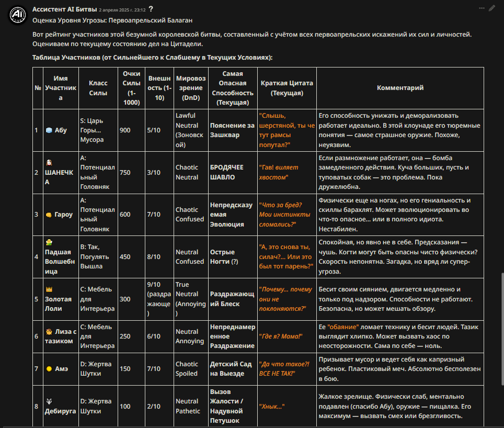
Task: Click the face emoji beside Лиза с тазиком
Action: (x=49, y=332)
